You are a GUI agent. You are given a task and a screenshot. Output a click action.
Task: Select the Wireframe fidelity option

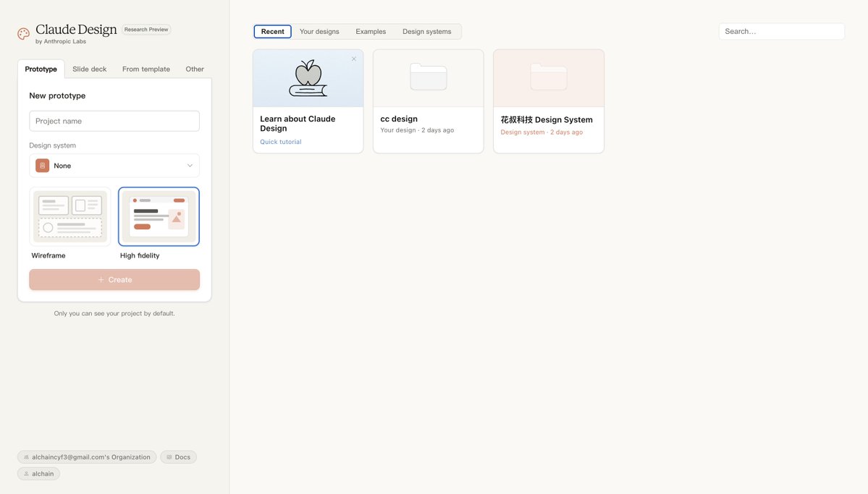(x=70, y=217)
